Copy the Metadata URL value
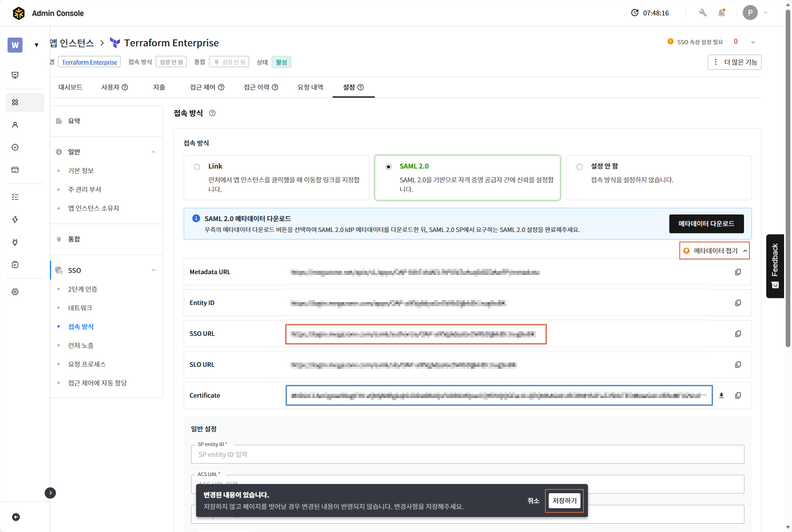The height and width of the screenshot is (532, 792). coord(738,272)
